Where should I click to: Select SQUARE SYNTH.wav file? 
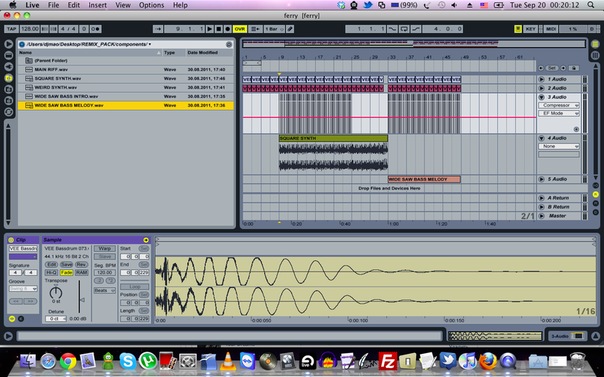tap(126, 79)
